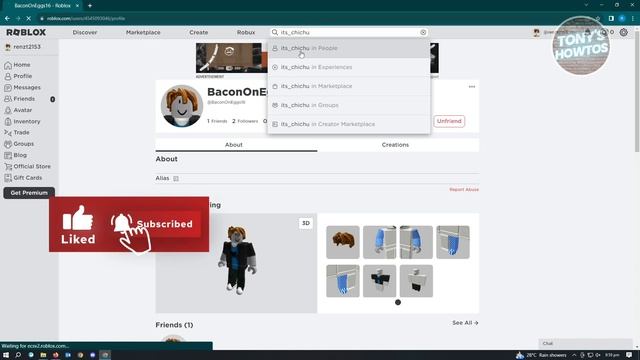Show hidden system tray icons
Screen dimensions: 640x360
point(574,355)
